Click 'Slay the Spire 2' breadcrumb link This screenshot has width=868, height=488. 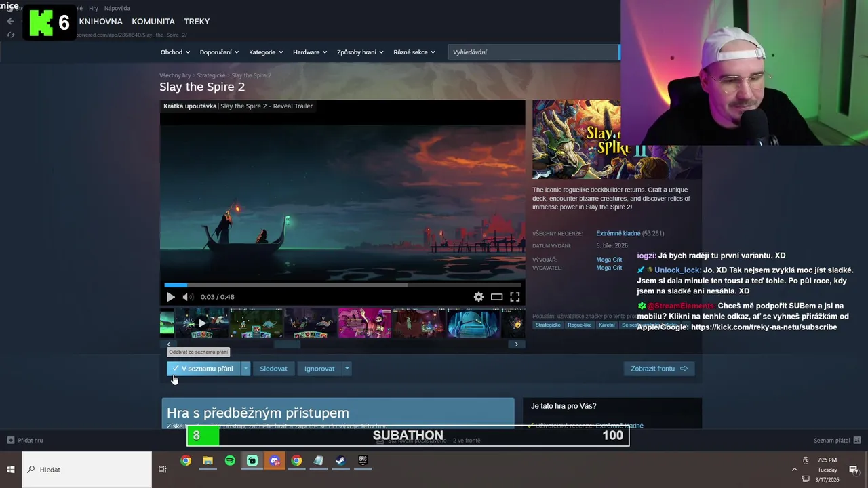[x=251, y=75]
